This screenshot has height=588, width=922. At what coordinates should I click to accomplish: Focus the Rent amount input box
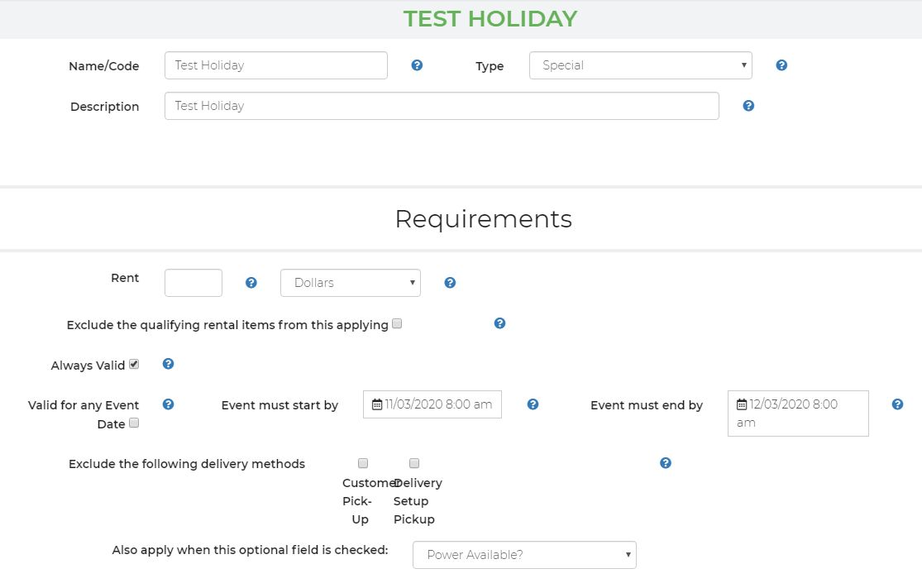[x=193, y=283]
